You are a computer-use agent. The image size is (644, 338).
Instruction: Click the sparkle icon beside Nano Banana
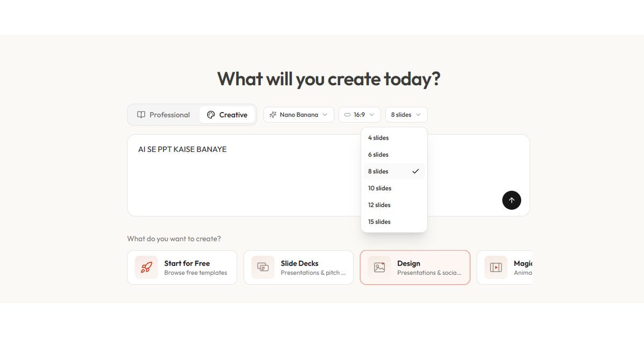pos(273,115)
